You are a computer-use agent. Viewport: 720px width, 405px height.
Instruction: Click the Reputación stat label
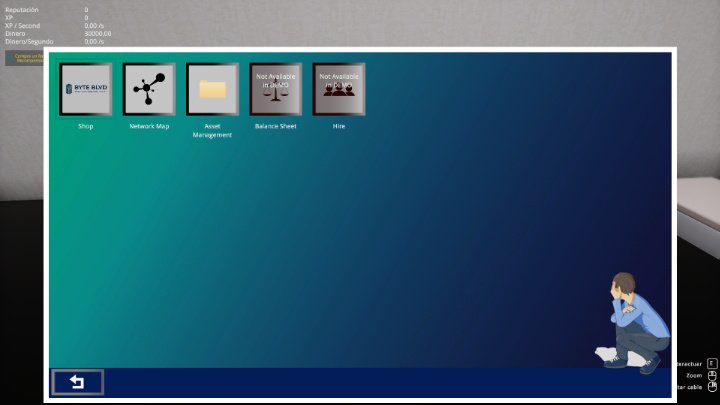(x=22, y=9)
